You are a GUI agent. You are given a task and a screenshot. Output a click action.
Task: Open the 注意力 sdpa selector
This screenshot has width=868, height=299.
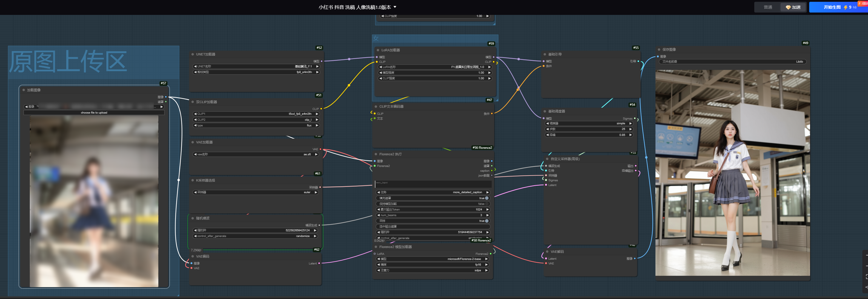coord(433,270)
